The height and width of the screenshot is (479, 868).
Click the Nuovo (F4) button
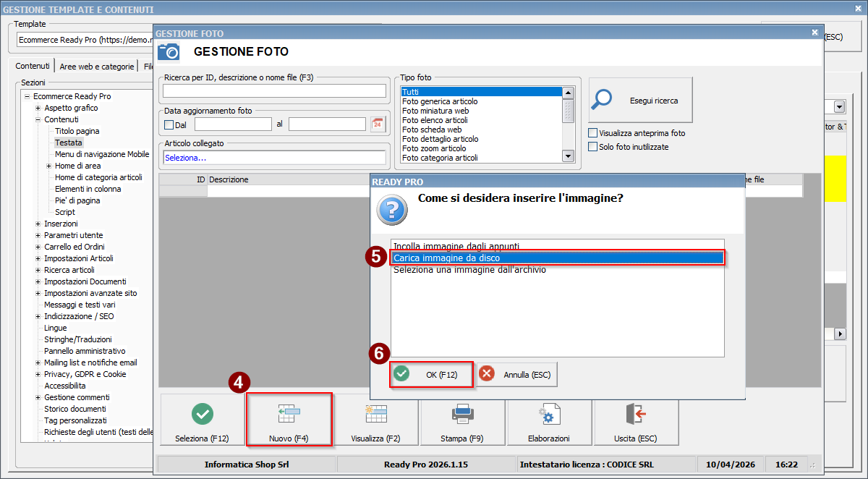289,420
